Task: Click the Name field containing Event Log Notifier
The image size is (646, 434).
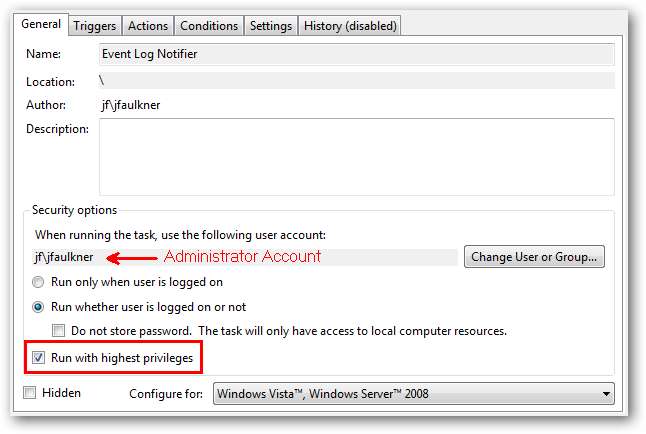Action: pyautogui.click(x=356, y=54)
